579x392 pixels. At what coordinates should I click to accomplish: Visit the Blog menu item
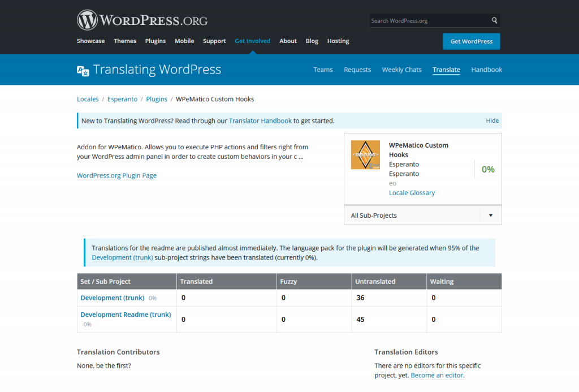[312, 41]
